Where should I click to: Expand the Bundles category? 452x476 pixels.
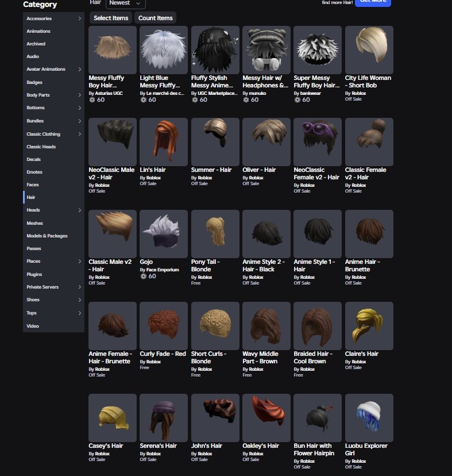[53, 121]
